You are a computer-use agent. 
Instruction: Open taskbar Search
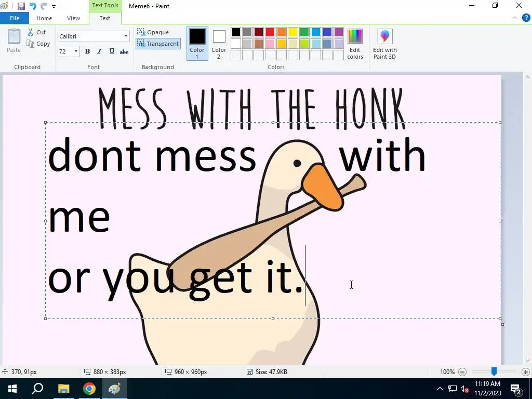[37, 389]
